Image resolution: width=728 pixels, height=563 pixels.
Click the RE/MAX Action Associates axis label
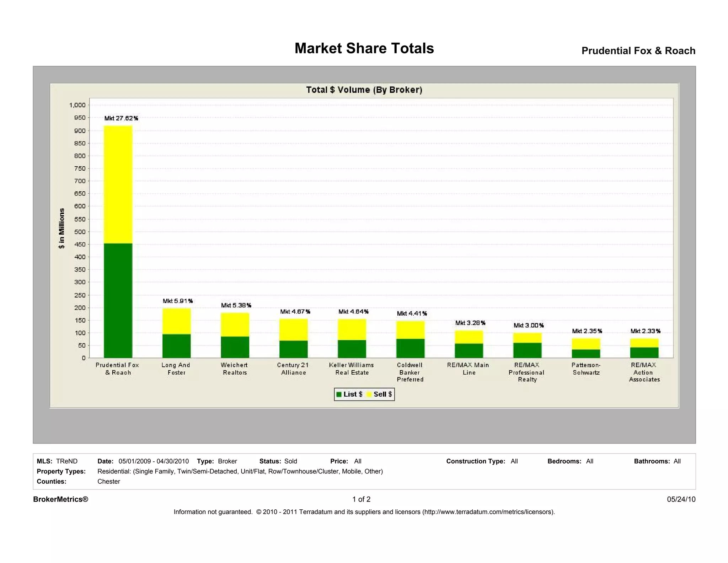[644, 372]
